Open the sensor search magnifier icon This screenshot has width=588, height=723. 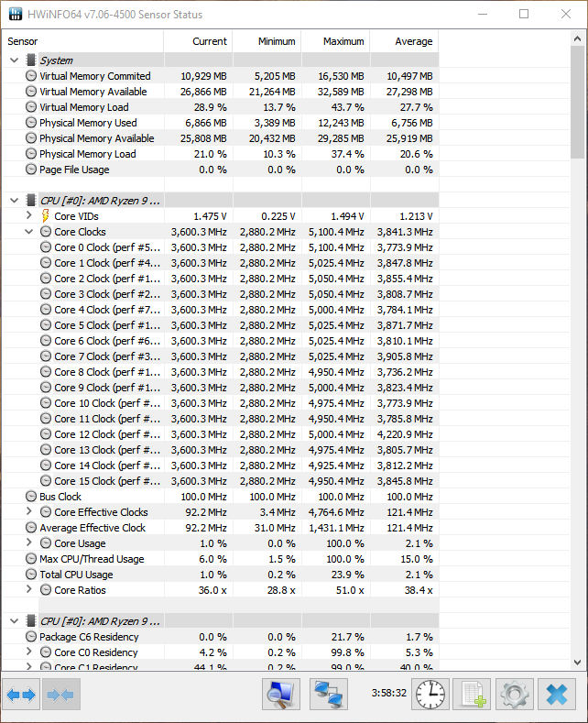(x=281, y=695)
